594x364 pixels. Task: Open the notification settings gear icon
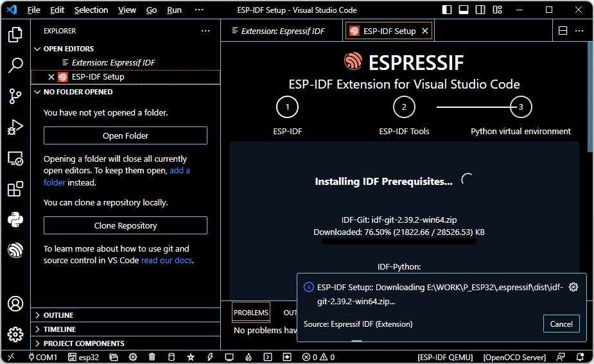(573, 287)
